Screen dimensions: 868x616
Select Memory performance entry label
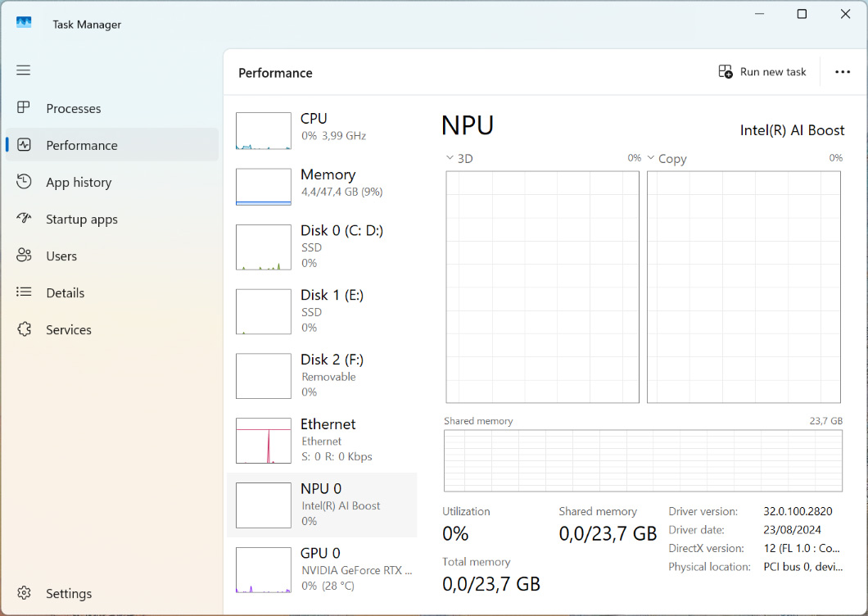click(x=328, y=175)
